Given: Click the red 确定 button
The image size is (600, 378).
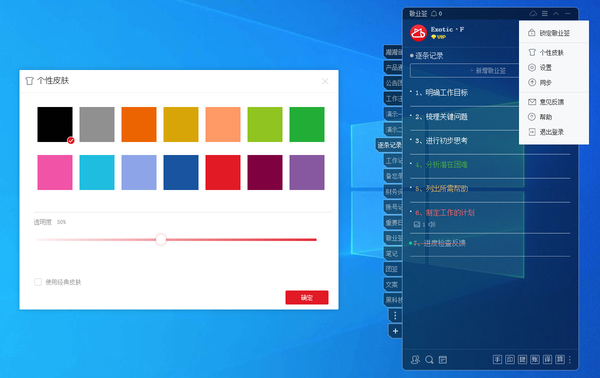Looking at the screenshot, I should (307, 298).
